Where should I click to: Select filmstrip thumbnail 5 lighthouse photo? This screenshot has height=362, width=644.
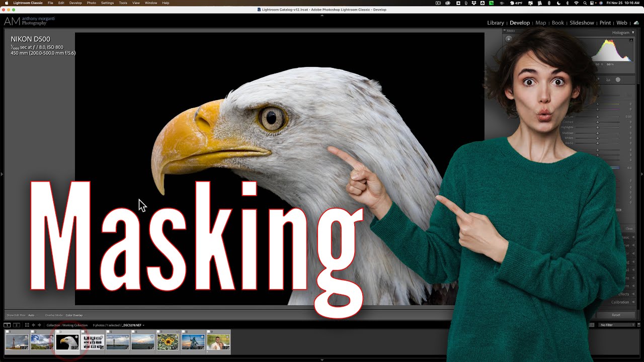118,342
